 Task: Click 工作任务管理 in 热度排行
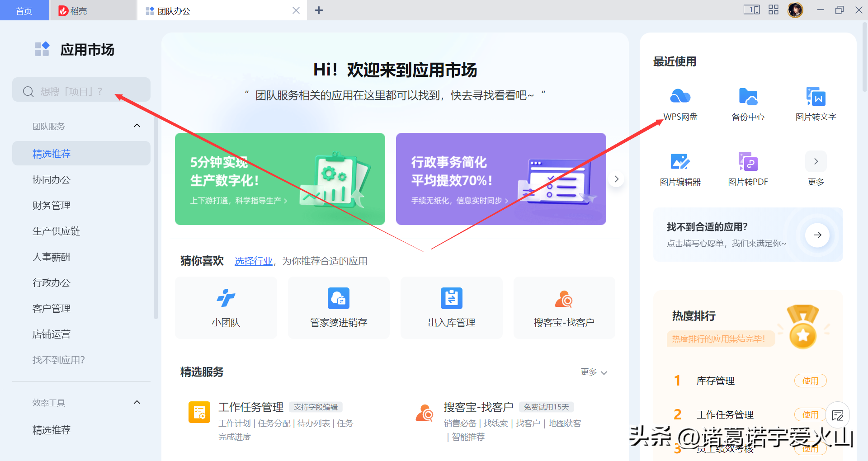pyautogui.click(x=725, y=414)
